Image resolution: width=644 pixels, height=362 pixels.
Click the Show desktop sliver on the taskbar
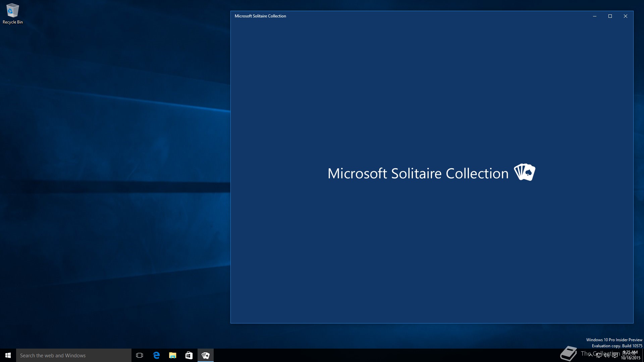[x=643, y=355]
